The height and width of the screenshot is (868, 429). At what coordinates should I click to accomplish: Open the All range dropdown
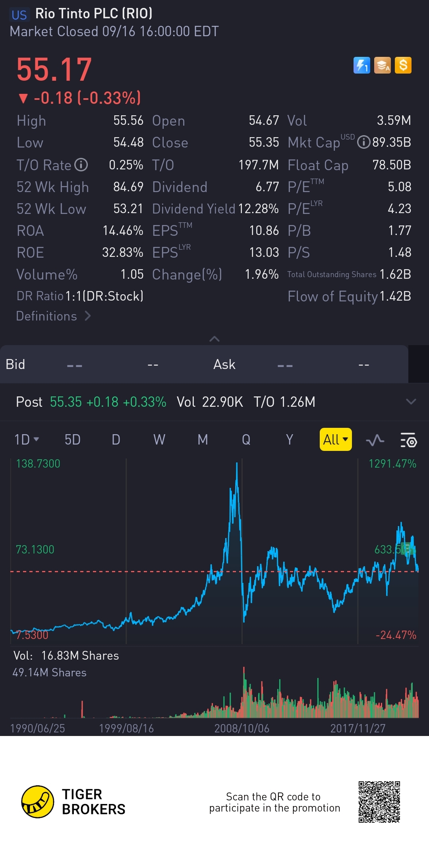336,439
